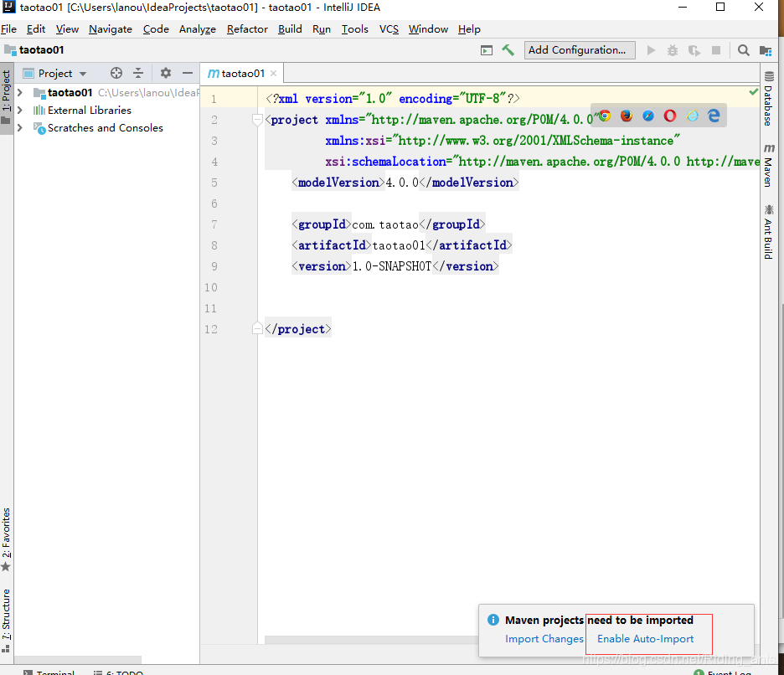Click Add Configuration button
The image size is (784, 675).
[x=580, y=50]
